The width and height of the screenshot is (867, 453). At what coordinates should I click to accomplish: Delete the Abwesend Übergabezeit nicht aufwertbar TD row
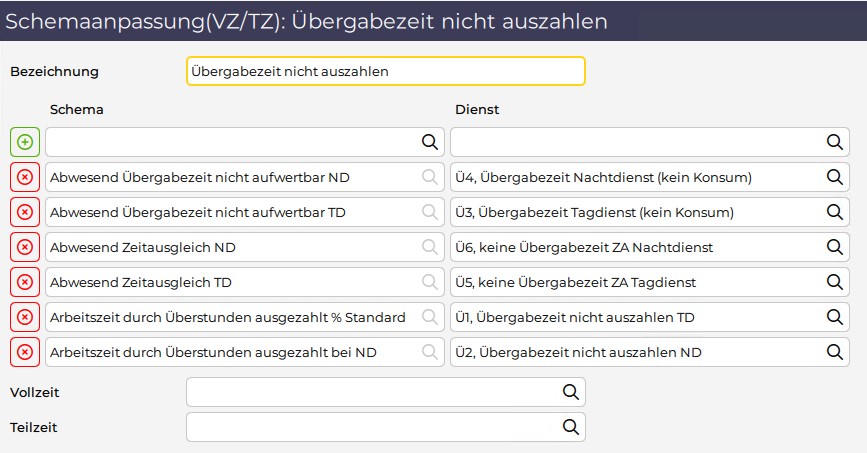(25, 212)
